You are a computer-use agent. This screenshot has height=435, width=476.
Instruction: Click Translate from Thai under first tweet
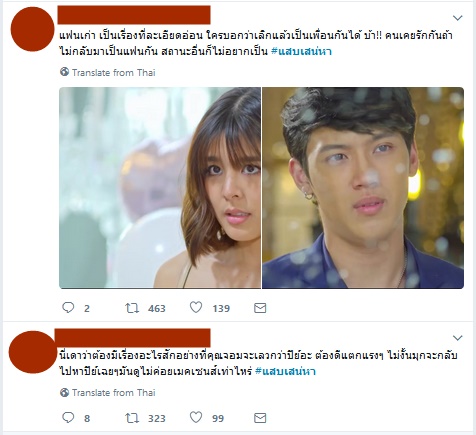(x=108, y=72)
